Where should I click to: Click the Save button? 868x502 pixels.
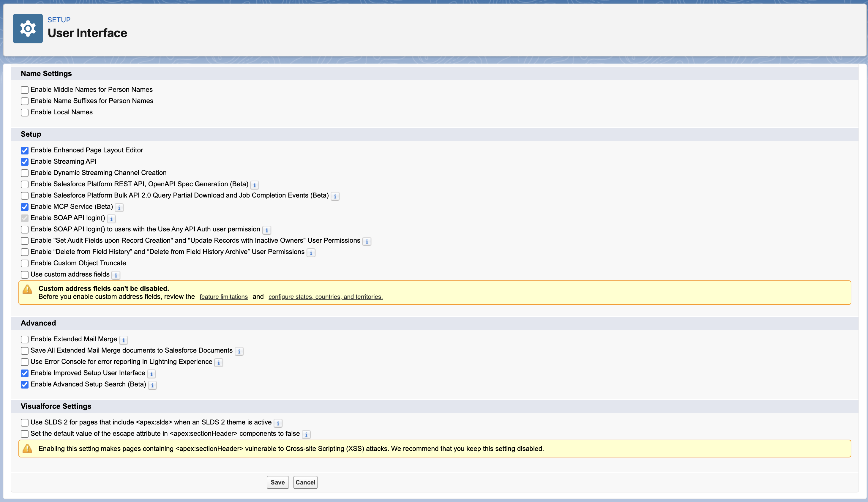click(278, 482)
